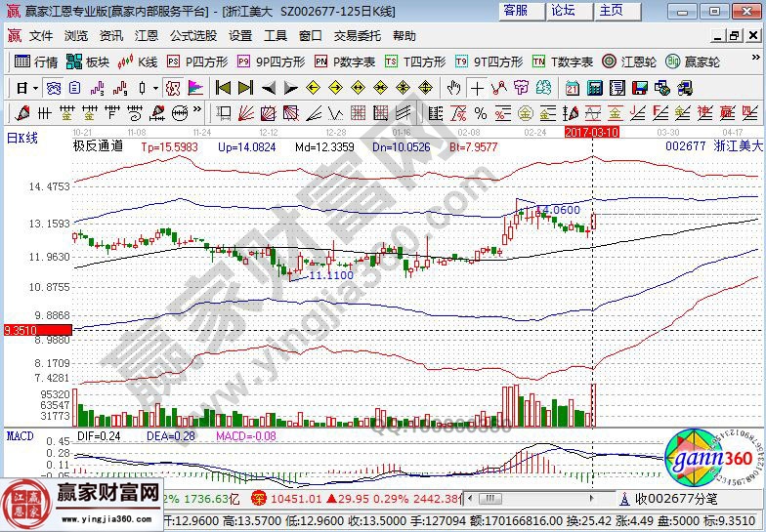Screen dimensions: 766x532
Task: Click the 客服 button in title bar
Action: click(x=522, y=11)
